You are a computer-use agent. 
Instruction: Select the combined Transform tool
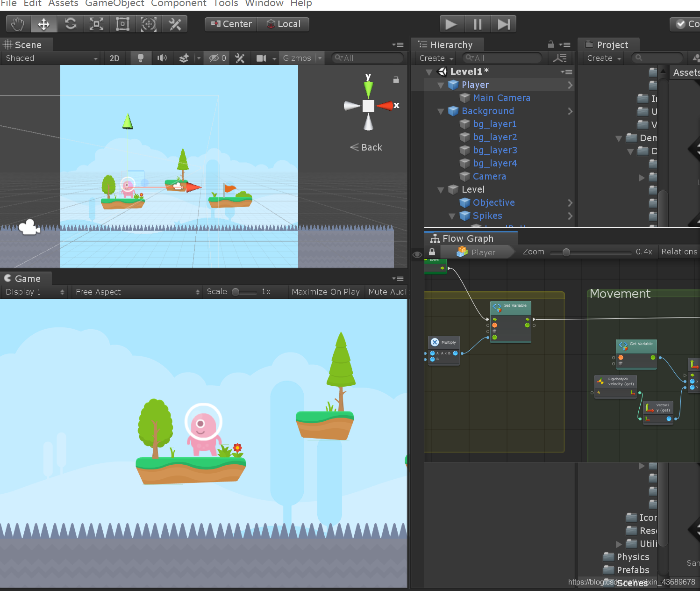pos(149,24)
